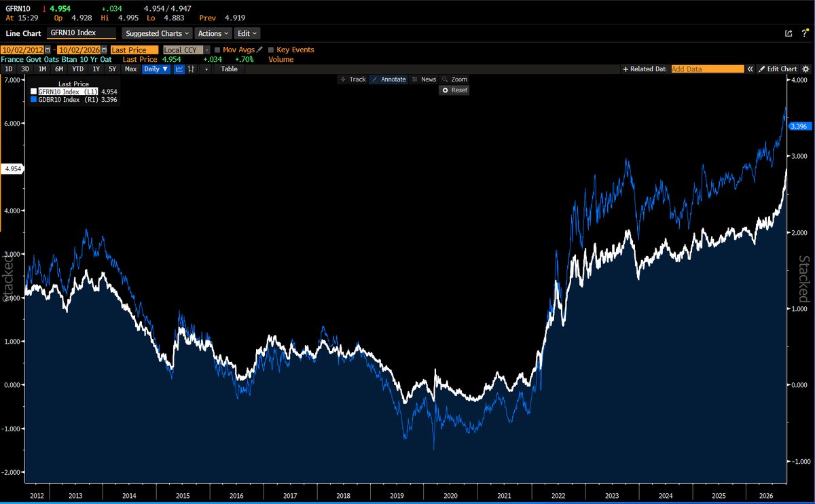Enable the Key Events checkbox
Screen dimensions: 815x504
(x=271, y=50)
